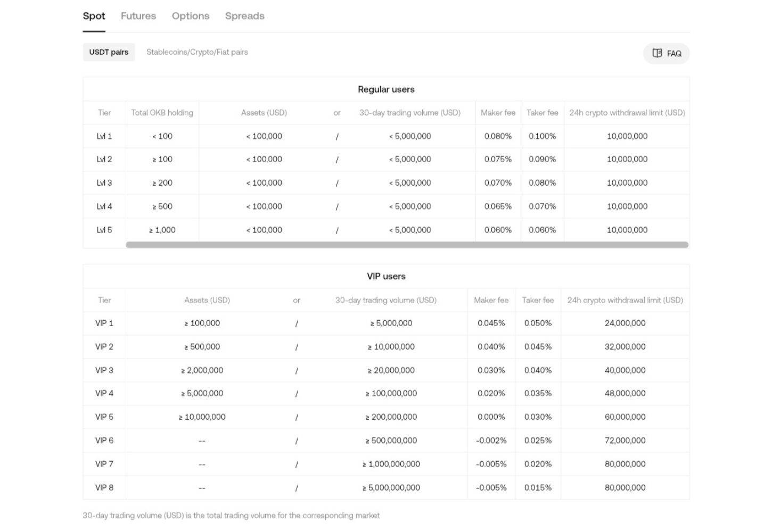
Task: Click the 30-day trading volume footnote
Action: pos(231,516)
